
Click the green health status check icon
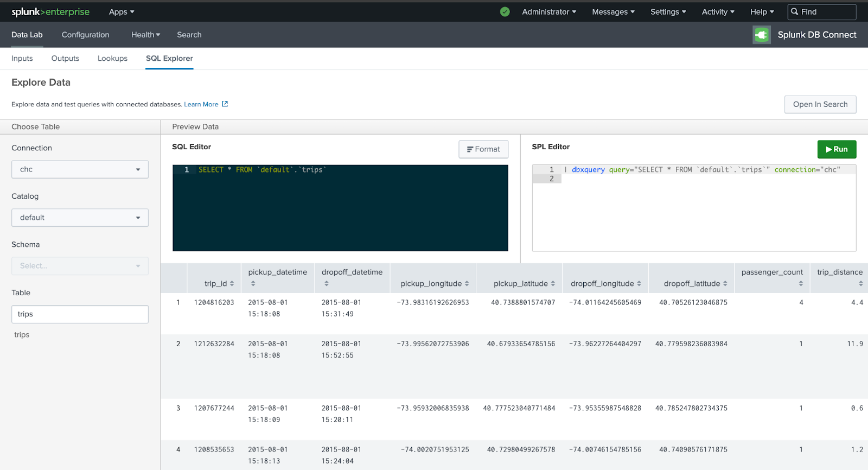pyautogui.click(x=505, y=12)
